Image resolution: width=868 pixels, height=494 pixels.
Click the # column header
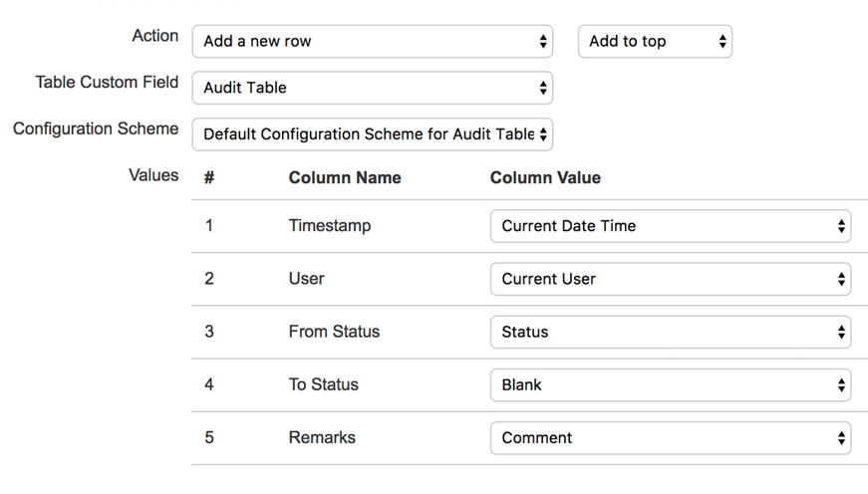point(209,178)
